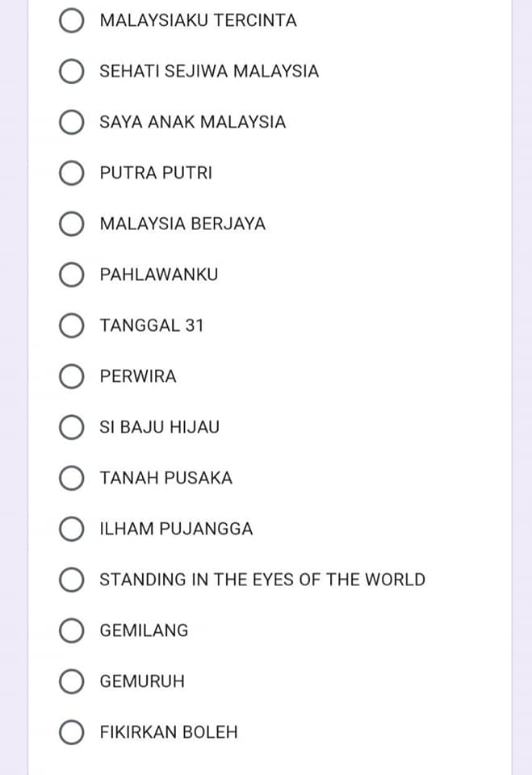532x775 pixels.
Task: Pick the SAYA ANAK MALAYSIA radio button
Action: (x=71, y=122)
